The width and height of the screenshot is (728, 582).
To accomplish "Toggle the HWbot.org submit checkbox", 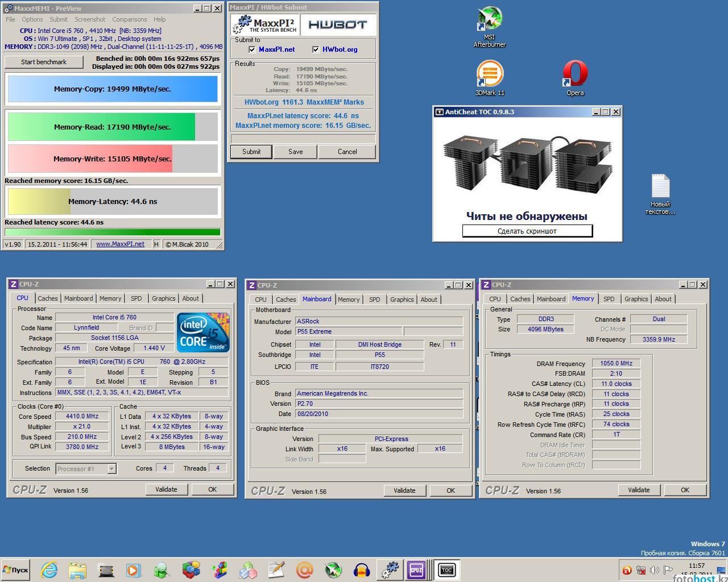I will [x=316, y=49].
